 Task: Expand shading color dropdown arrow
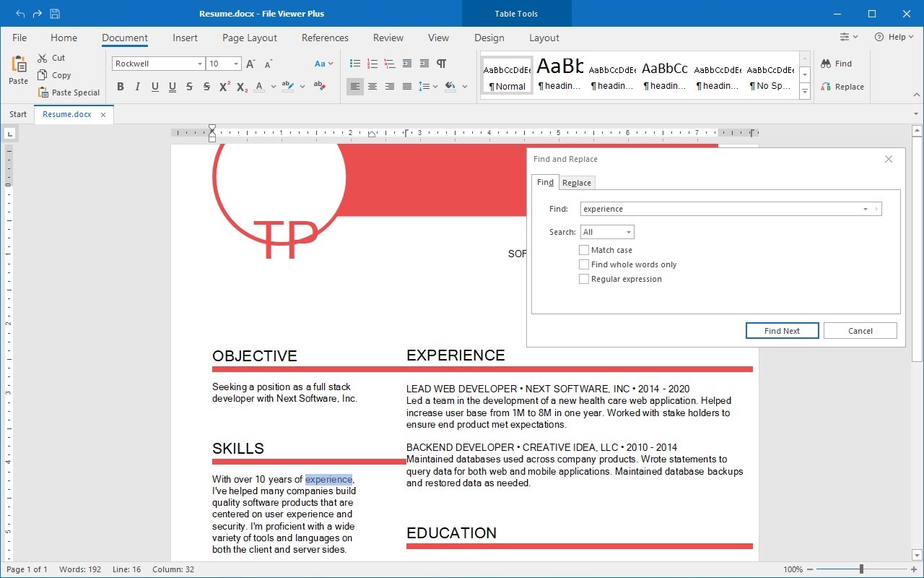pos(465,87)
